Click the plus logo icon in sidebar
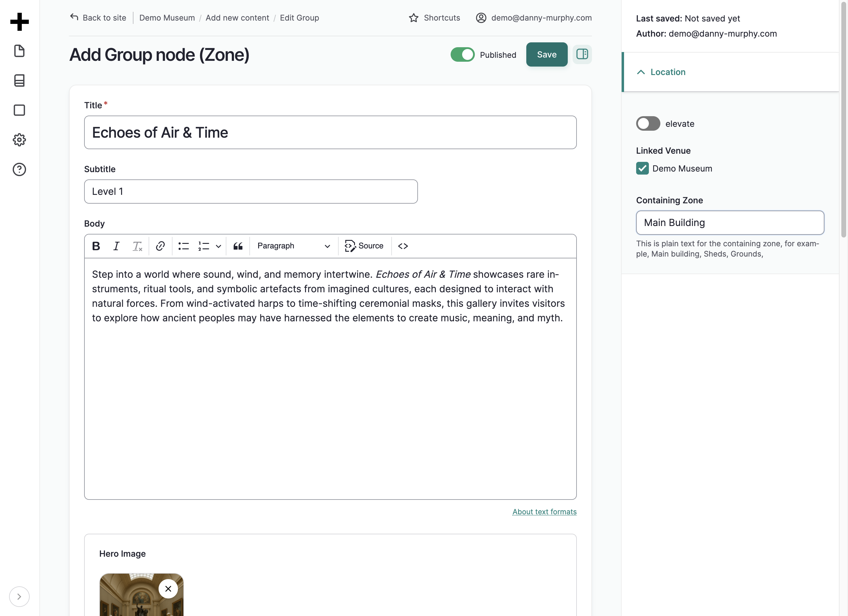 (19, 22)
